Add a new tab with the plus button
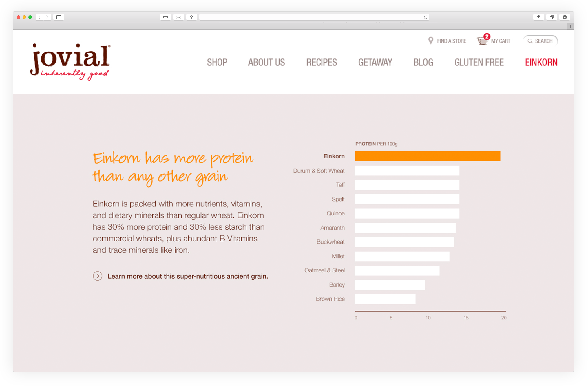The image size is (588, 388). click(x=570, y=26)
